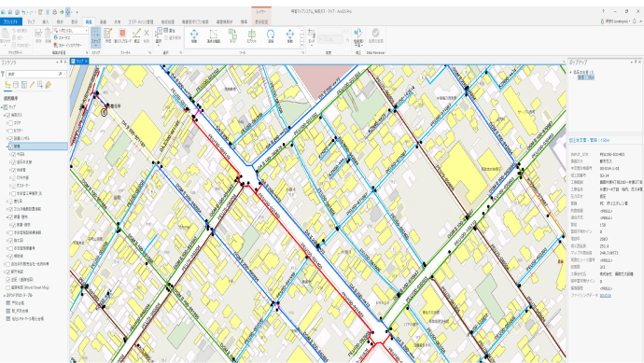
Task: Choose the Rotate tool in Tools gallery
Action: click(271, 35)
